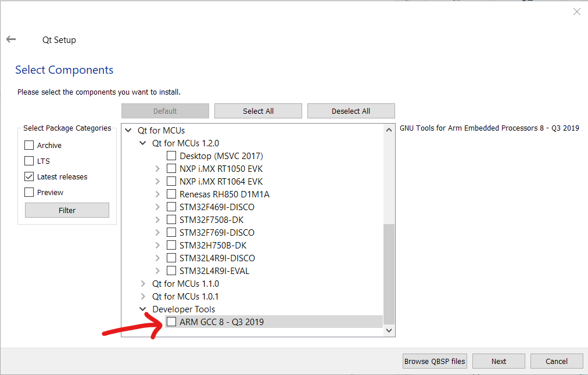Check the STM32H750B-DK component
Screen dimensions: 588x375
click(x=171, y=245)
